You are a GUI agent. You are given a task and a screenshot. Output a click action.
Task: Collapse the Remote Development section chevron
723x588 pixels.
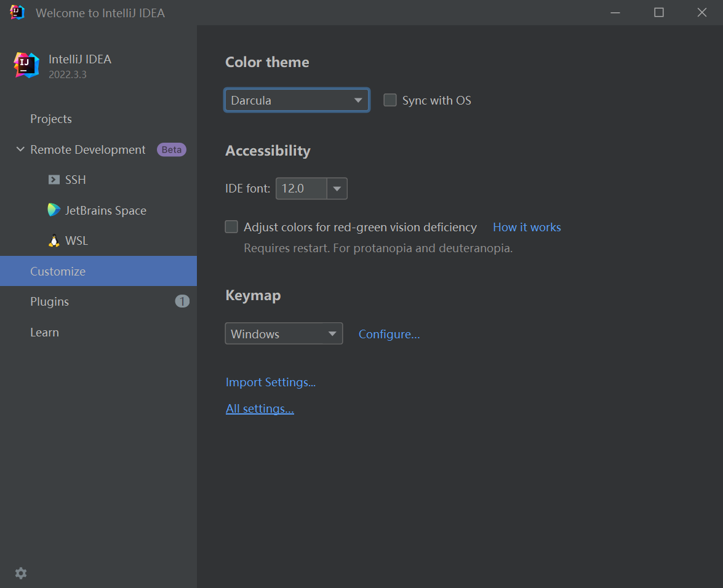20,149
